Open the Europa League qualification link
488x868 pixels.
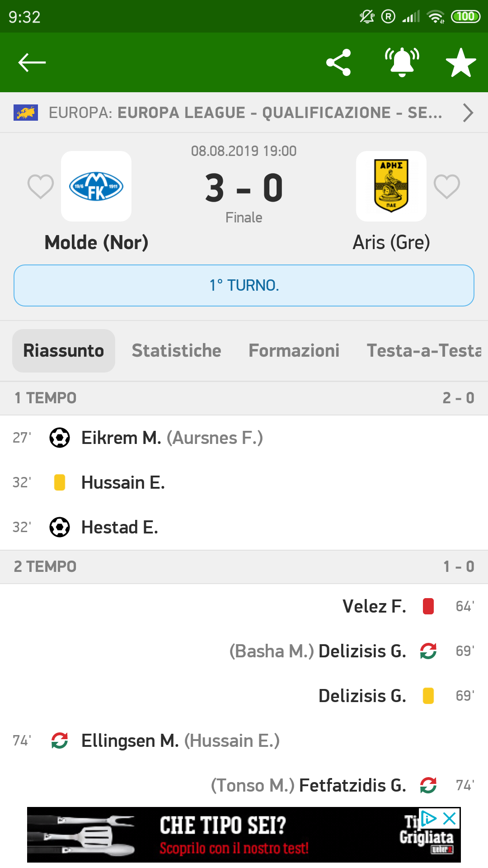(244, 113)
